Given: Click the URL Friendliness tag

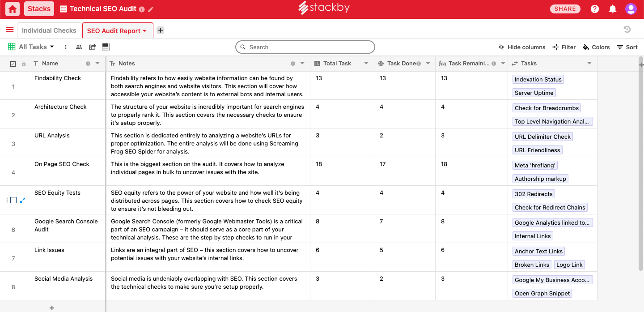Looking at the screenshot, I should point(537,150).
